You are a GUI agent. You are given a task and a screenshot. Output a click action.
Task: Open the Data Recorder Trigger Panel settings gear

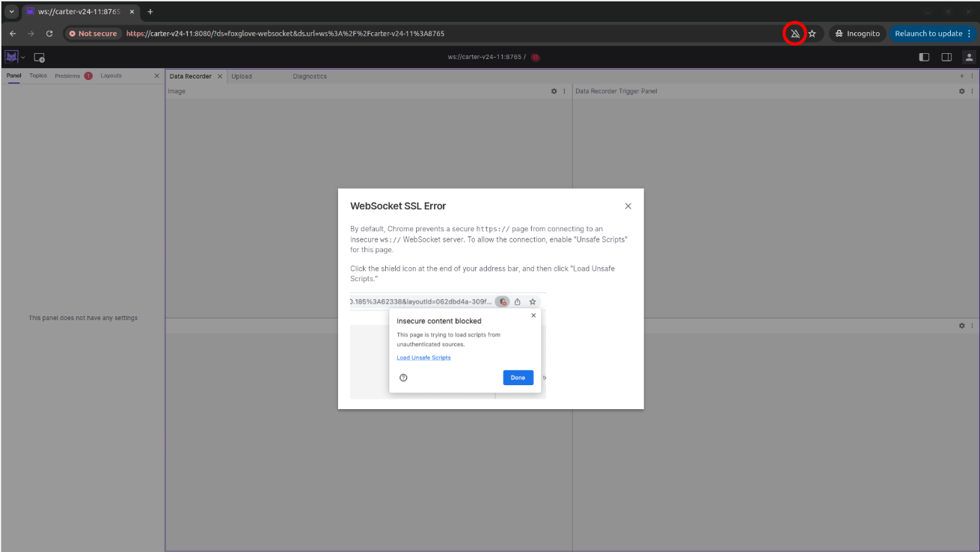click(962, 91)
